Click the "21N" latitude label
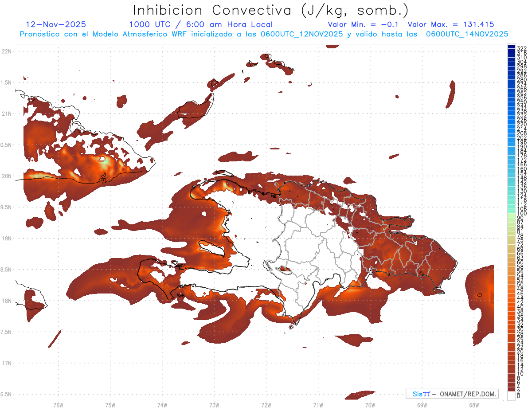Screen dimensions: 532x411 tap(6, 114)
